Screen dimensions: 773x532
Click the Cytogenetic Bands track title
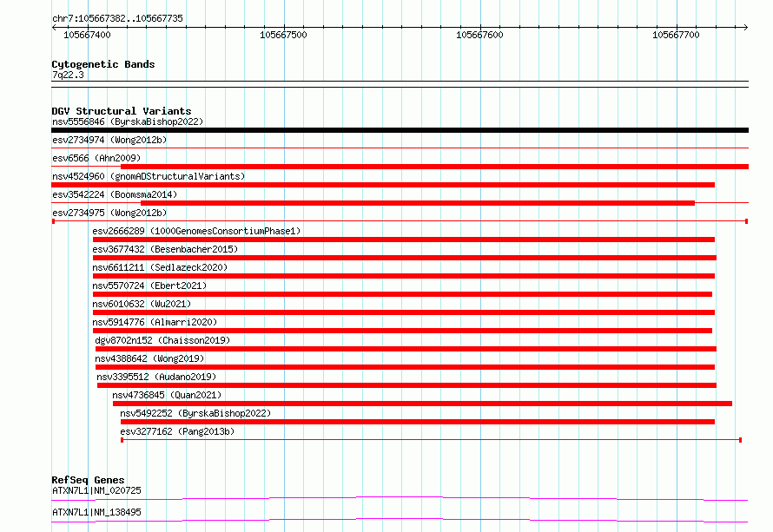coord(103,64)
